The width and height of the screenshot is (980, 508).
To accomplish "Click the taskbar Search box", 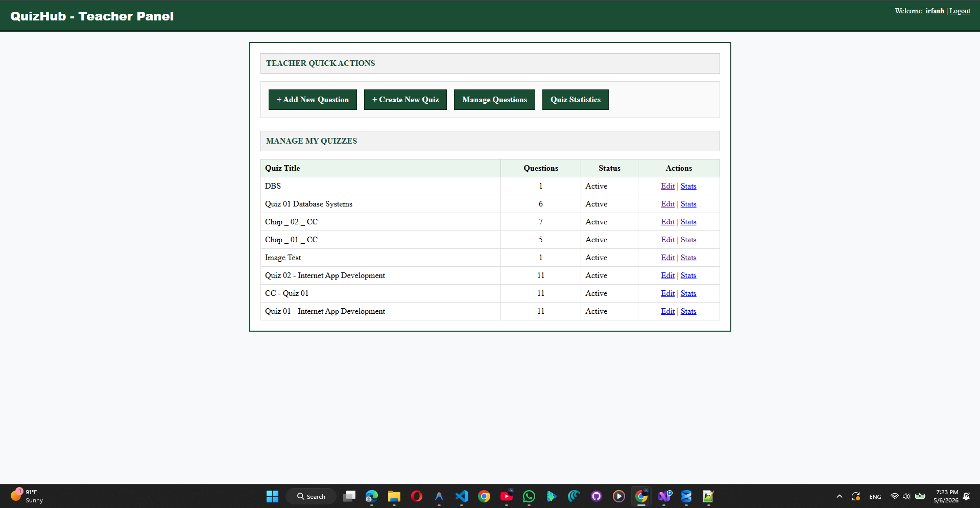I will click(x=311, y=496).
